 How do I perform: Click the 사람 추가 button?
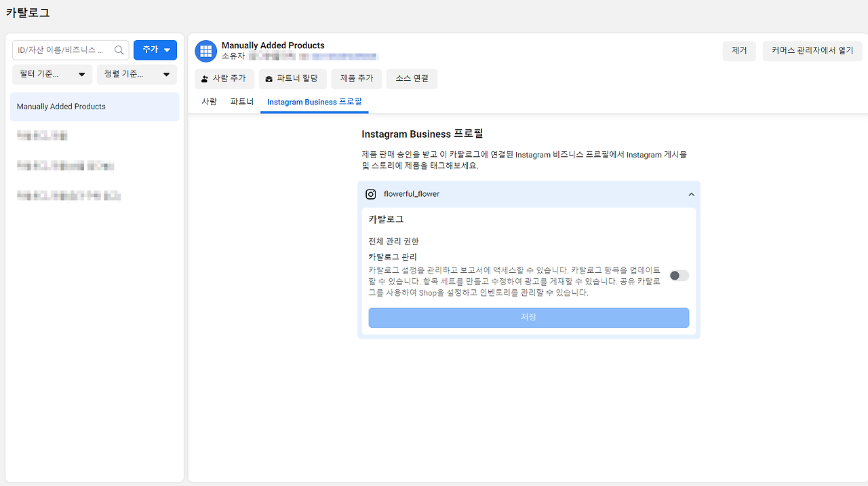click(x=224, y=79)
